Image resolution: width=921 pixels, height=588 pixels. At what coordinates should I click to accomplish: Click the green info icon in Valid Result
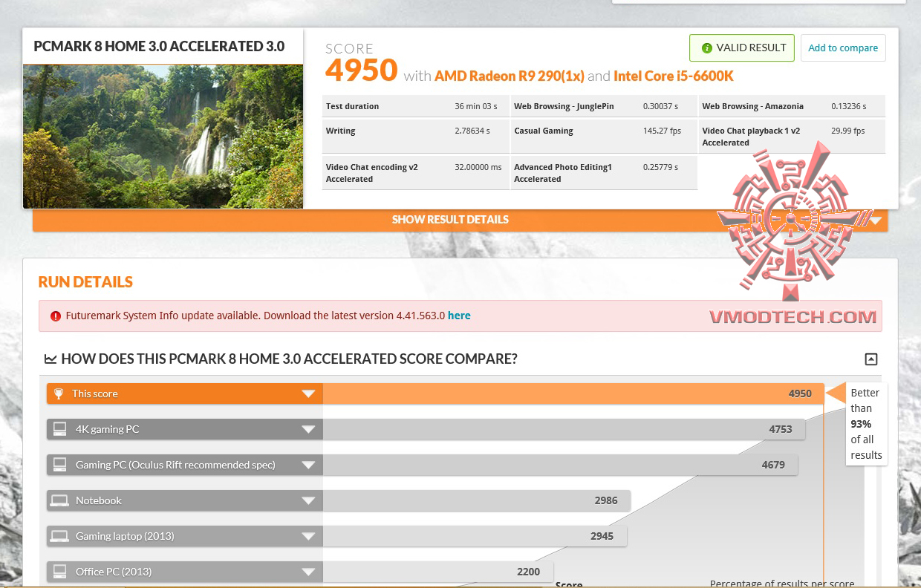pyautogui.click(x=706, y=48)
